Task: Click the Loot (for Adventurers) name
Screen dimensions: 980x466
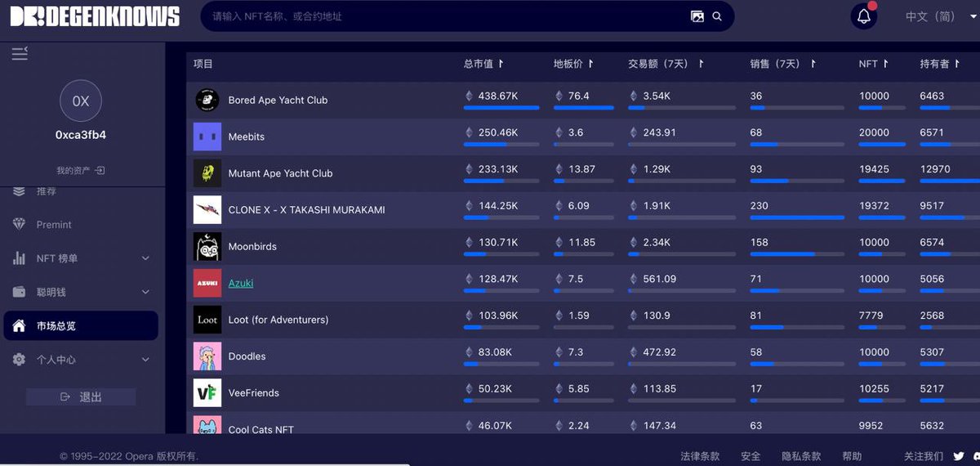Action: pyautogui.click(x=278, y=320)
